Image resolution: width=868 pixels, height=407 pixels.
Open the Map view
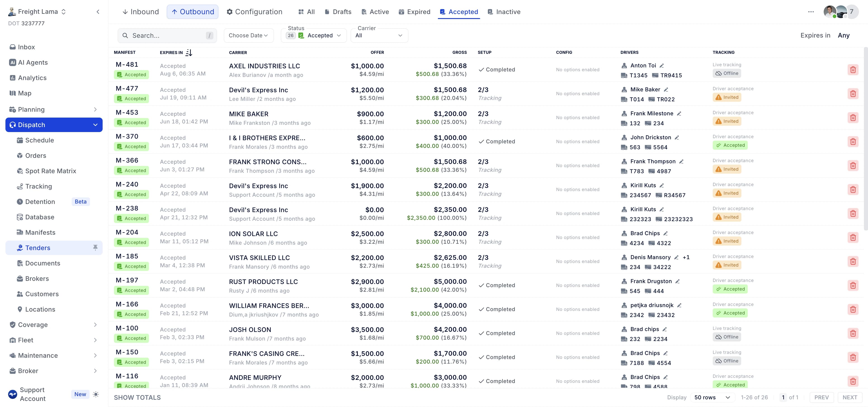54,93
